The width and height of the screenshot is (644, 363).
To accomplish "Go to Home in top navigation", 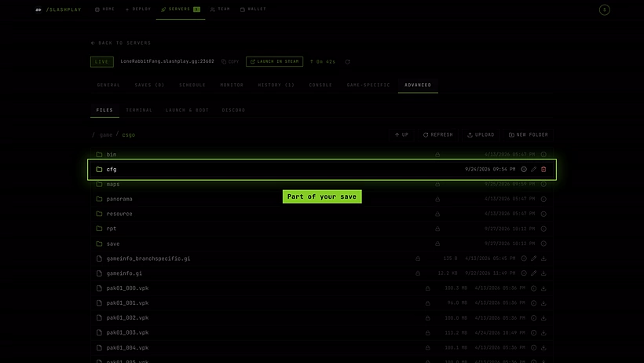I will [x=105, y=9].
